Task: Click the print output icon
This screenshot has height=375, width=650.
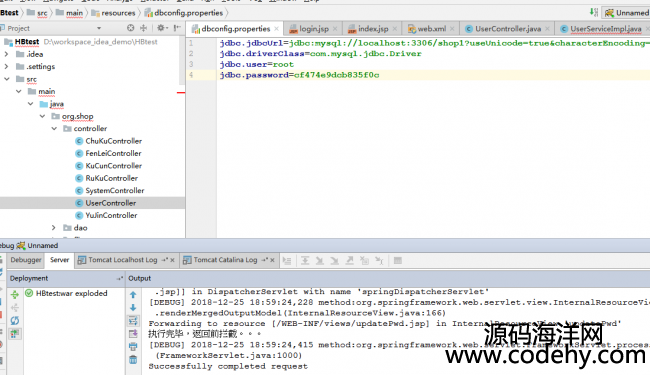Action: (133, 346)
